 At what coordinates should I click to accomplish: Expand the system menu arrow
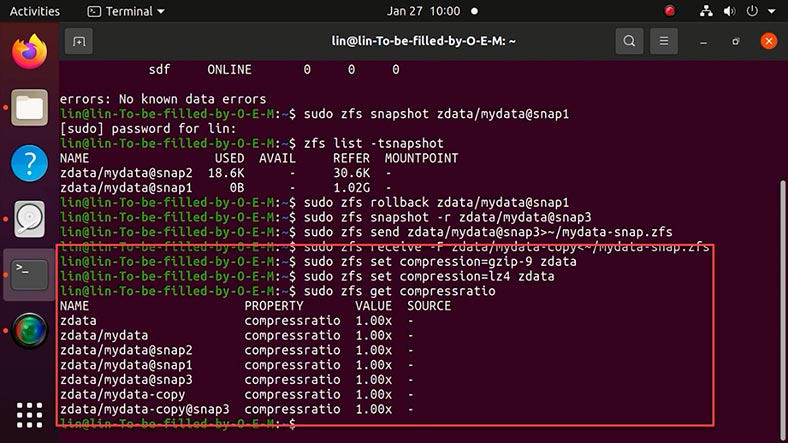pos(771,11)
